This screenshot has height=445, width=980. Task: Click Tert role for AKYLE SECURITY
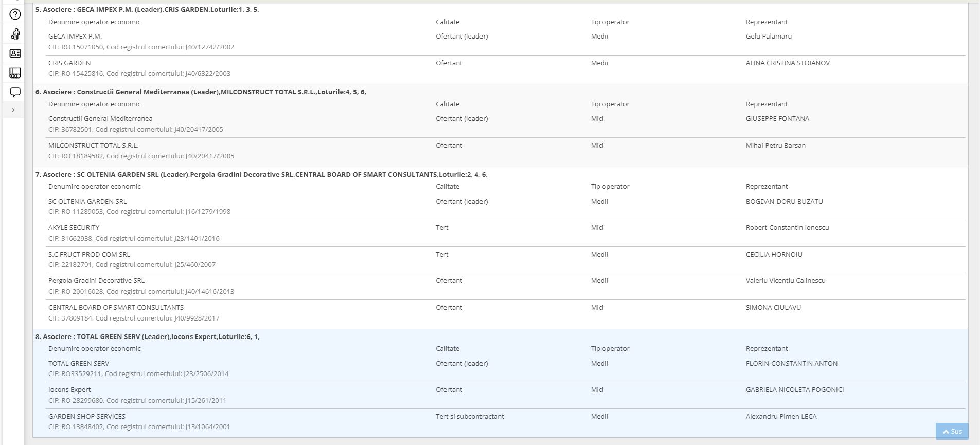442,227
